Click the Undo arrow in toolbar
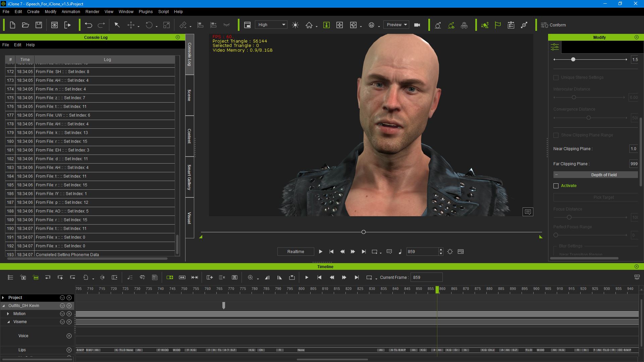Screen dimensions: 644x362 [89, 25]
